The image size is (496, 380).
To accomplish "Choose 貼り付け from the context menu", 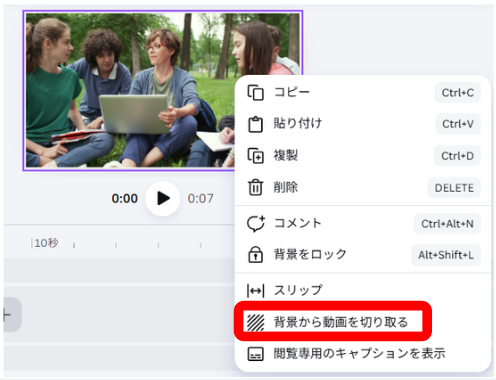I will click(x=363, y=124).
